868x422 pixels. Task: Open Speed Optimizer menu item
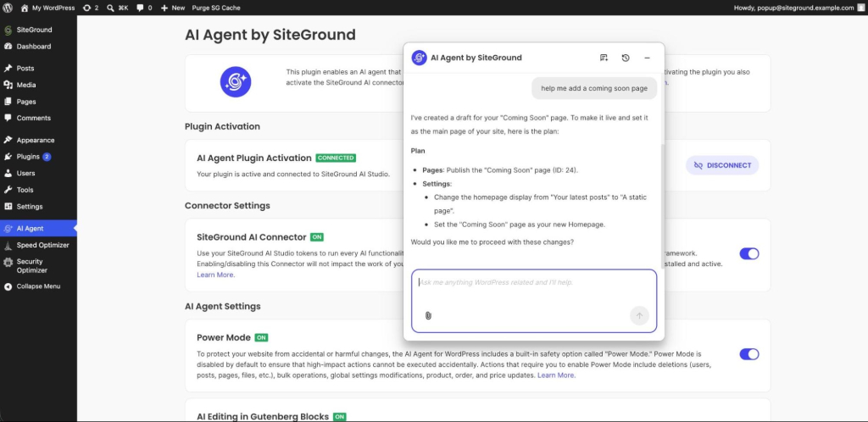[38, 245]
